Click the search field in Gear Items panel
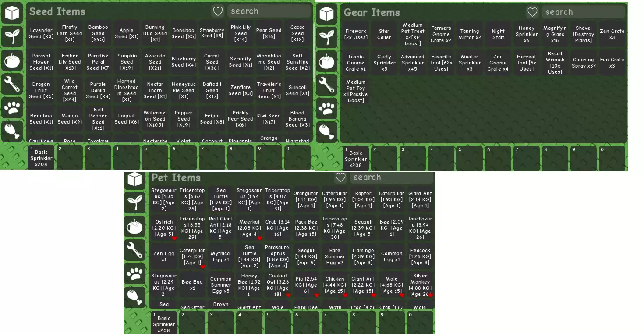Screen dimensions: 644x334 [583, 12]
